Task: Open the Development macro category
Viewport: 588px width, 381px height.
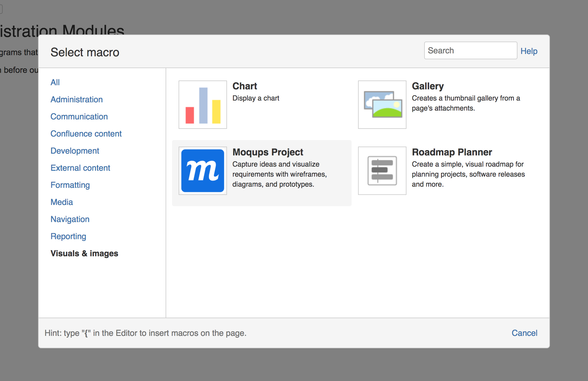Action: (75, 151)
